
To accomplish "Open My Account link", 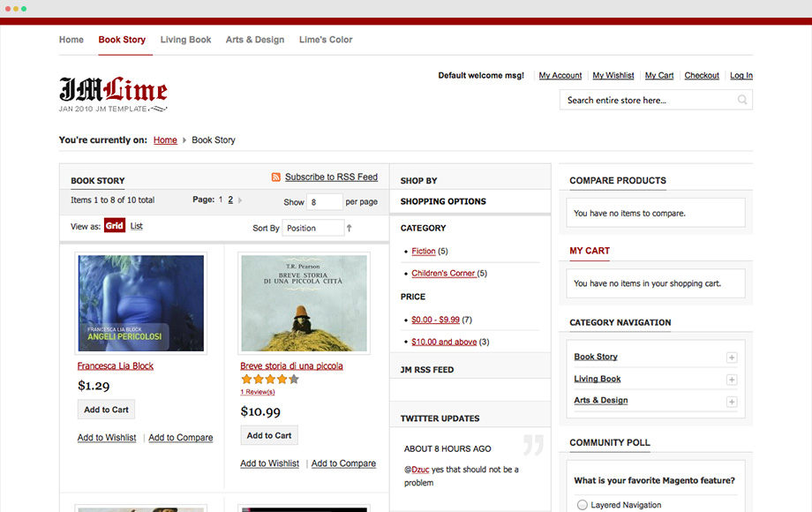I will click(560, 75).
